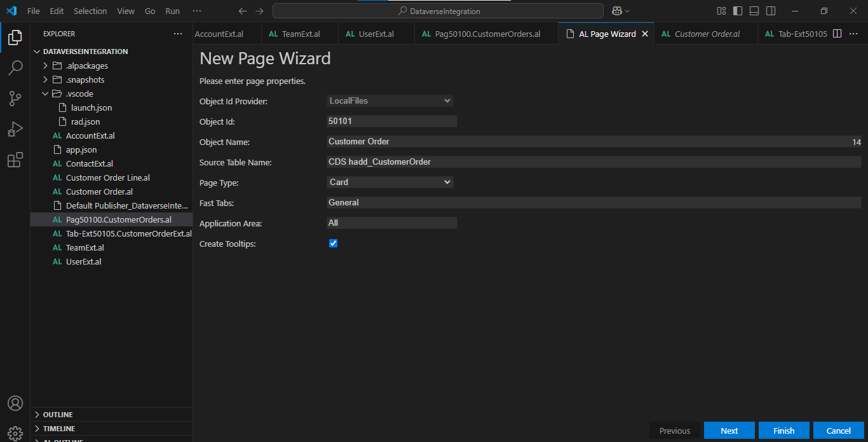Screen dimensions: 868x442
Task: Toggle the primary side bar layout icon
Action: click(x=738, y=11)
